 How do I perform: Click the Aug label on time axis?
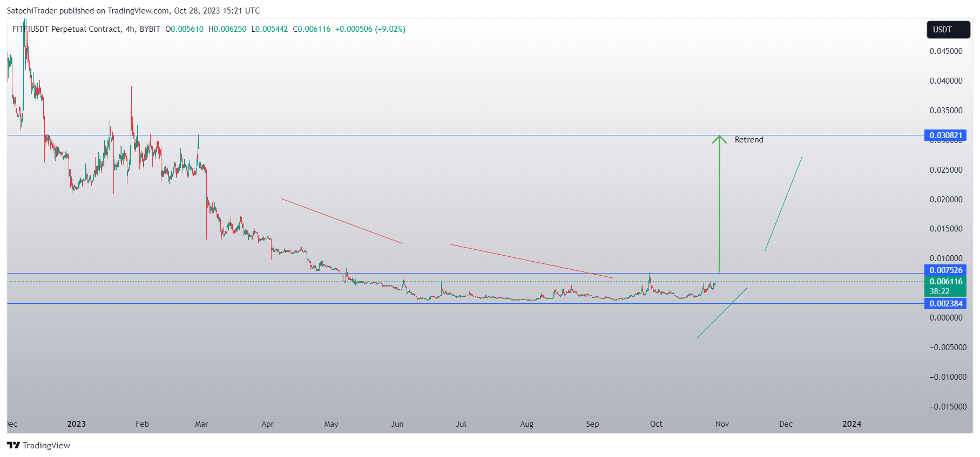pyautogui.click(x=526, y=424)
